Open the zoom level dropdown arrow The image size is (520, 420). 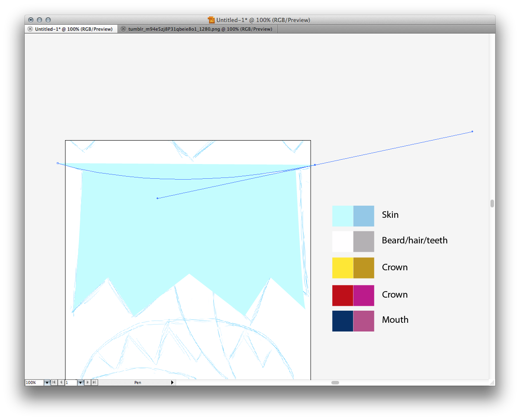(x=47, y=383)
